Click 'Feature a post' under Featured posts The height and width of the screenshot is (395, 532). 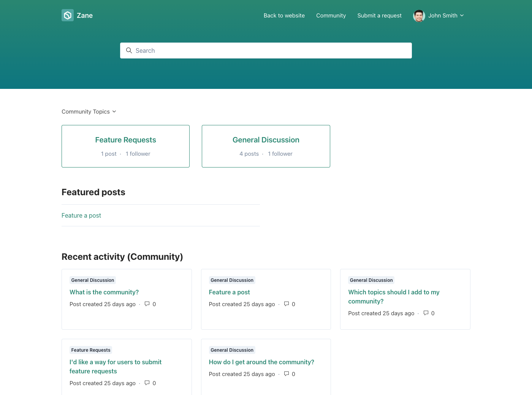pyautogui.click(x=81, y=215)
